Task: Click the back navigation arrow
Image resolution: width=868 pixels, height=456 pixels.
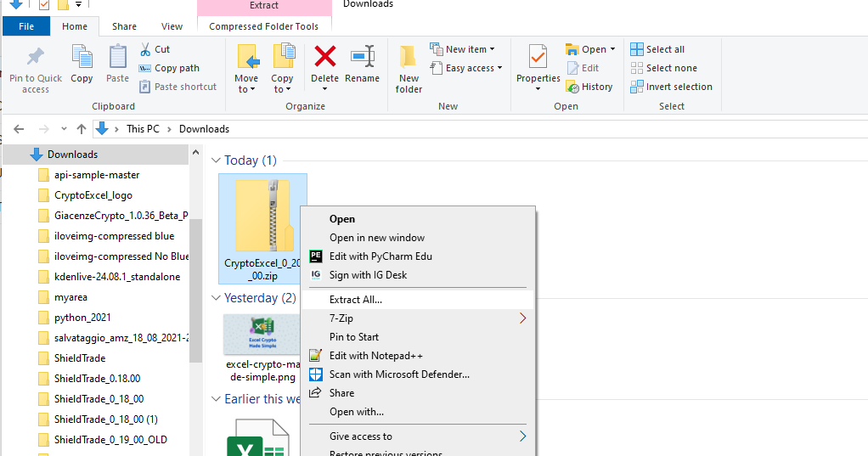Action: click(x=19, y=129)
